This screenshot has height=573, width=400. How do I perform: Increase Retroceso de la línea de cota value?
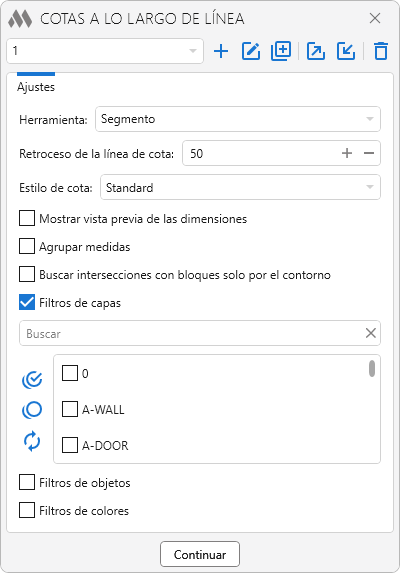(x=347, y=153)
